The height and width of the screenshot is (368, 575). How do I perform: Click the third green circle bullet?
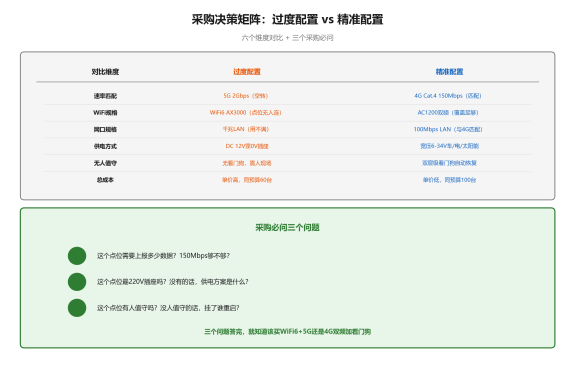pyautogui.click(x=77, y=308)
